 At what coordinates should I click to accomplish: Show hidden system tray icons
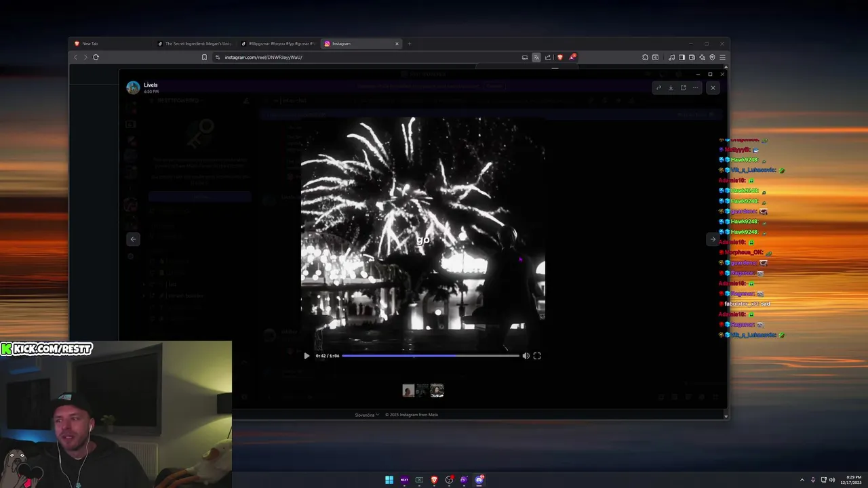pos(802,480)
